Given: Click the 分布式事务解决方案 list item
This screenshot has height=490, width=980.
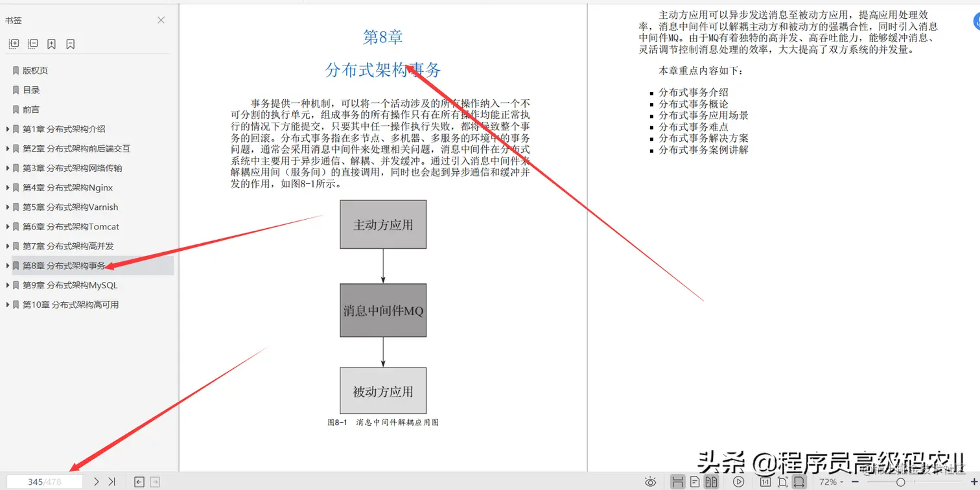Looking at the screenshot, I should point(704,138).
